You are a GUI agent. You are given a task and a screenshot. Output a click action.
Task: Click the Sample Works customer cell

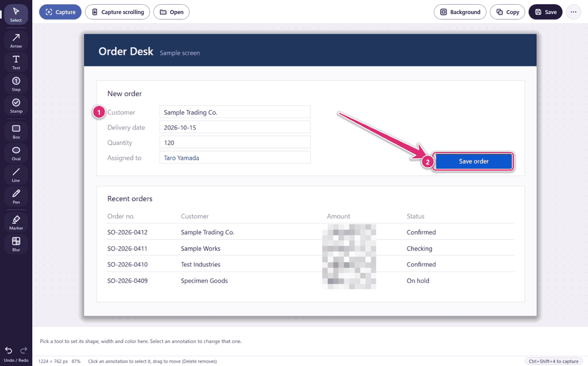(201, 248)
